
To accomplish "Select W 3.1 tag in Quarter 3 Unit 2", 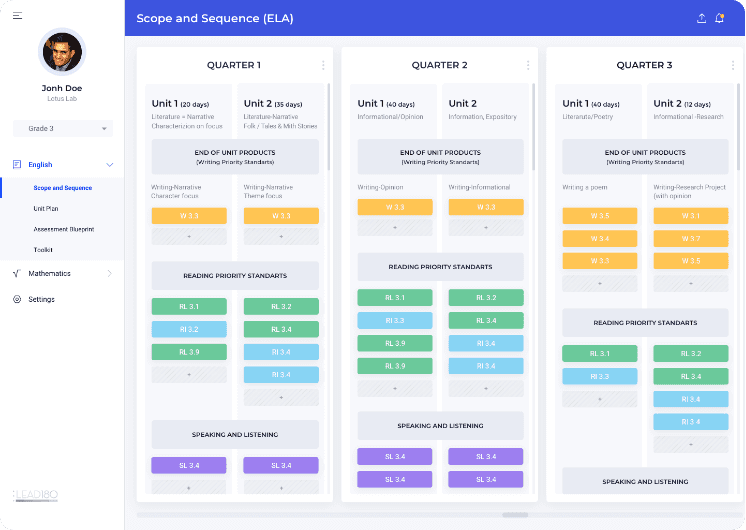I will 691,216.
